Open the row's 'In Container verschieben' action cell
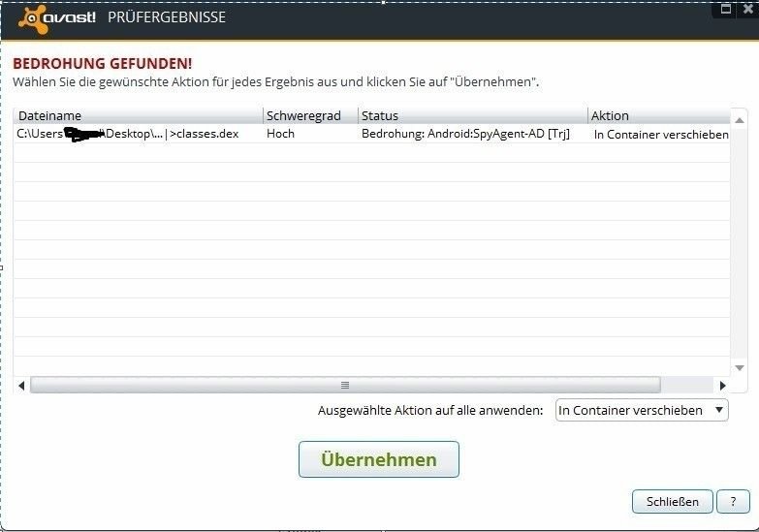The height and width of the screenshot is (532, 759). pyautogui.click(x=660, y=134)
